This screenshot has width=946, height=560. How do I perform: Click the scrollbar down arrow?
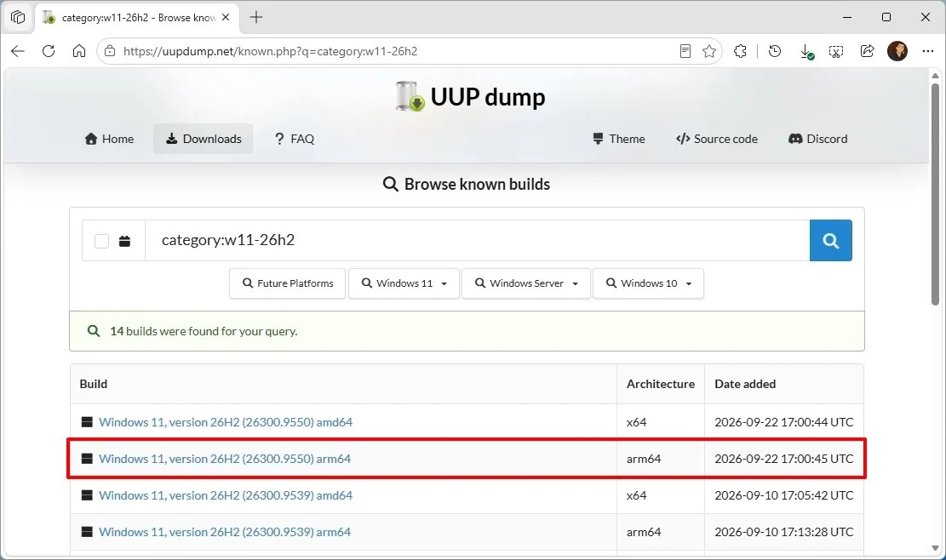pos(935,548)
